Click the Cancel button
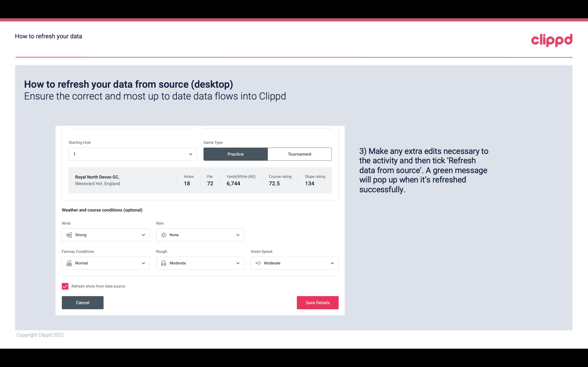This screenshot has width=588, height=367. 83,303
